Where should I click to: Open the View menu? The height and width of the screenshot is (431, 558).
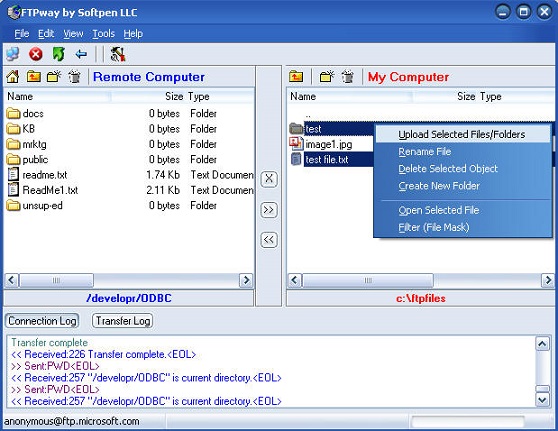(73, 34)
